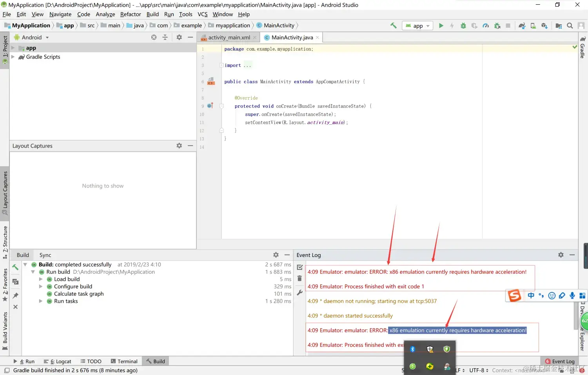Close the MainActivity.java editor tab

click(x=318, y=38)
